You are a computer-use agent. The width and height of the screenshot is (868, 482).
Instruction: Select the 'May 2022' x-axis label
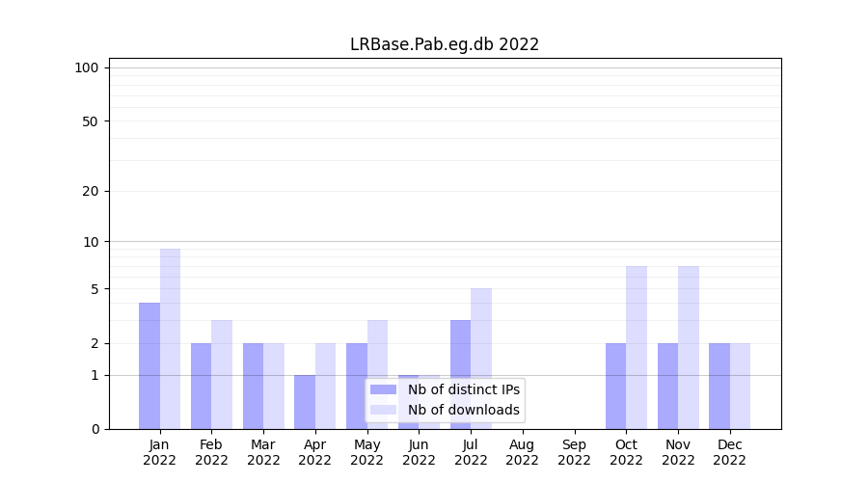tap(366, 452)
